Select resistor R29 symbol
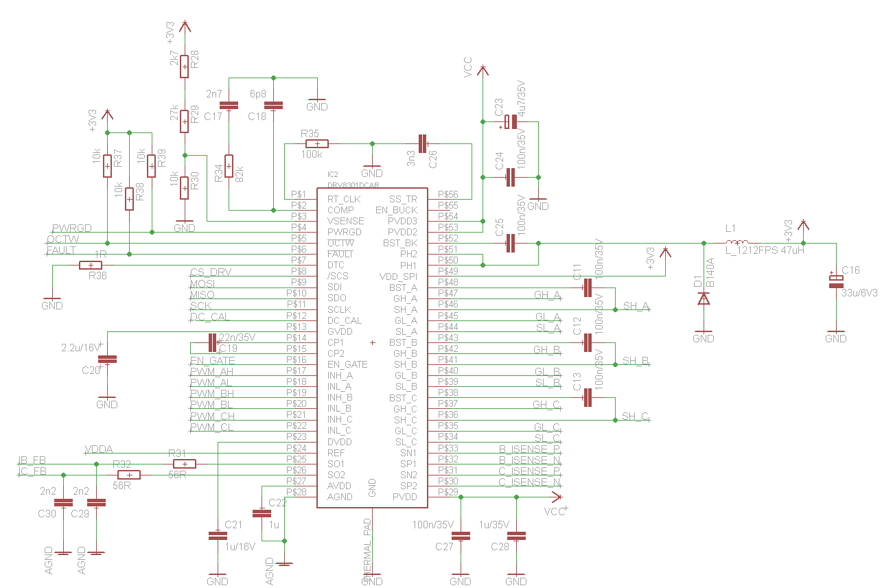Image resolution: width=882 pixels, height=588 pixels. click(x=185, y=121)
